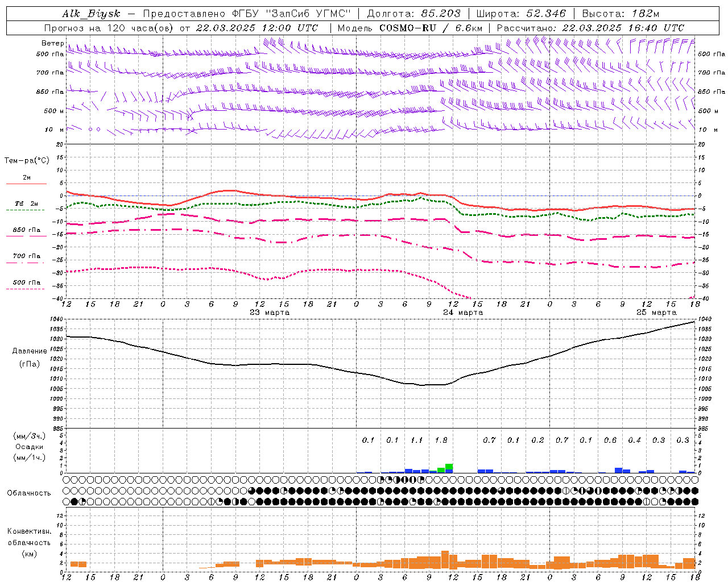The height and width of the screenshot is (582, 728).
Task: Click the "23 марта" date label
Action: (270, 313)
